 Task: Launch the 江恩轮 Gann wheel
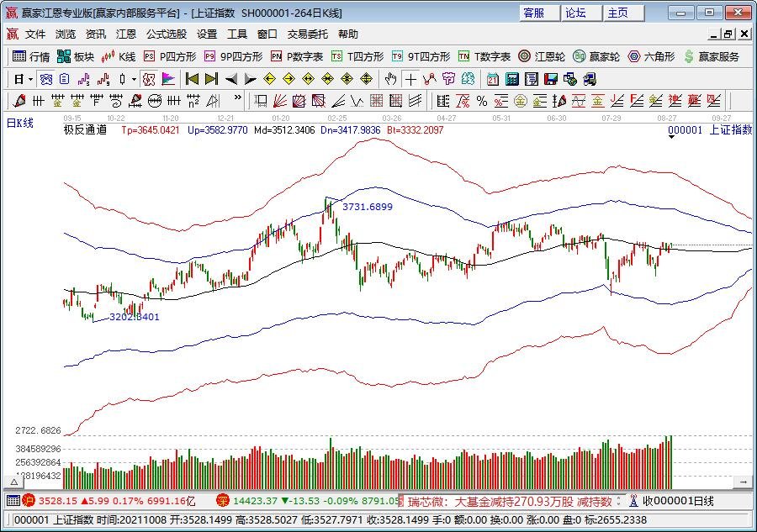541,56
